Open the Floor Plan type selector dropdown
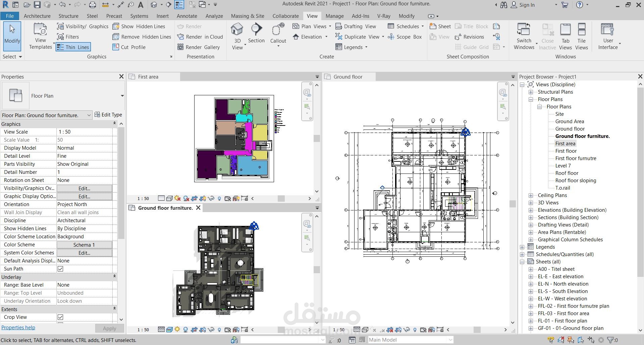The width and height of the screenshot is (644, 345). [122, 96]
